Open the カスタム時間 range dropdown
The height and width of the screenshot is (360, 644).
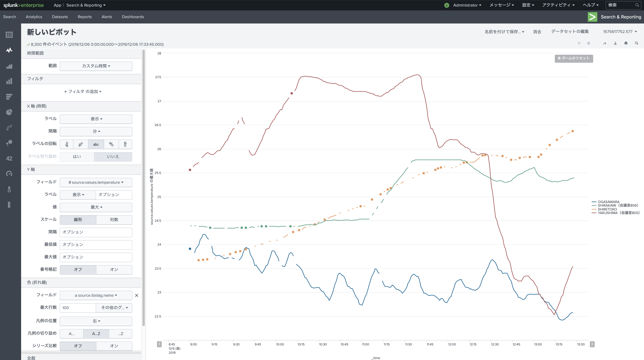point(96,66)
